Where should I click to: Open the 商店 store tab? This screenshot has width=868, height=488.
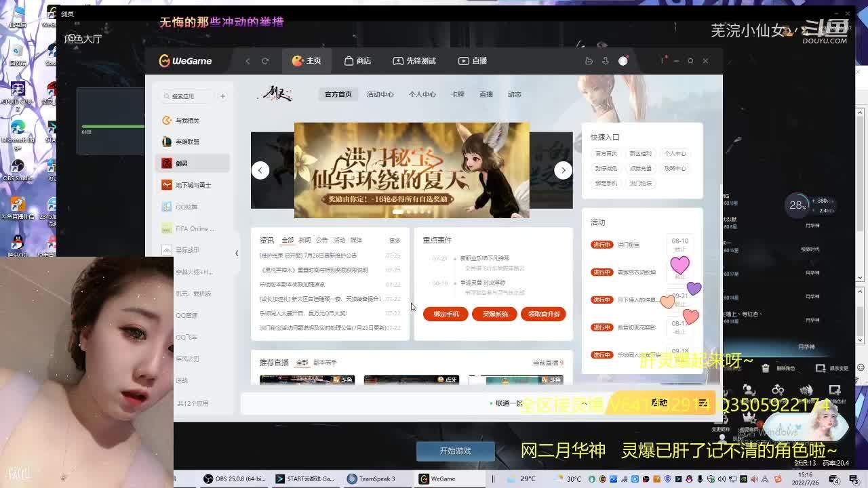coord(357,61)
